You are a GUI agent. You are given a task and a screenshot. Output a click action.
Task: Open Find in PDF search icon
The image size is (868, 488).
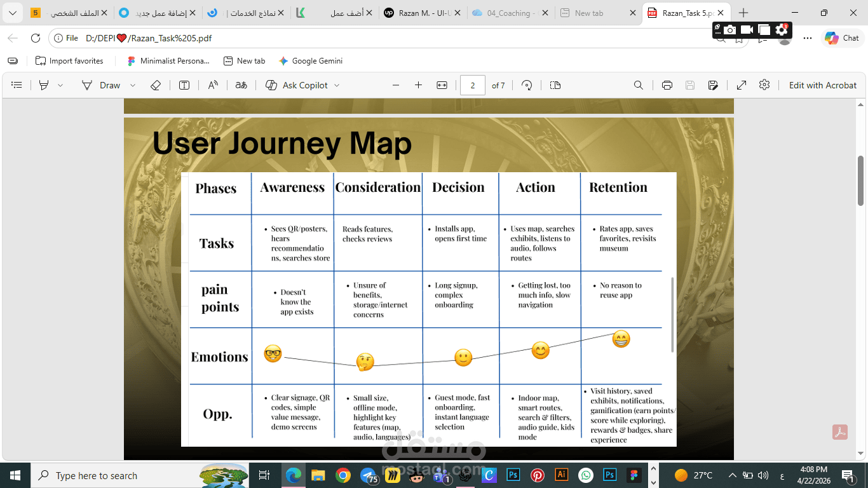click(x=639, y=85)
